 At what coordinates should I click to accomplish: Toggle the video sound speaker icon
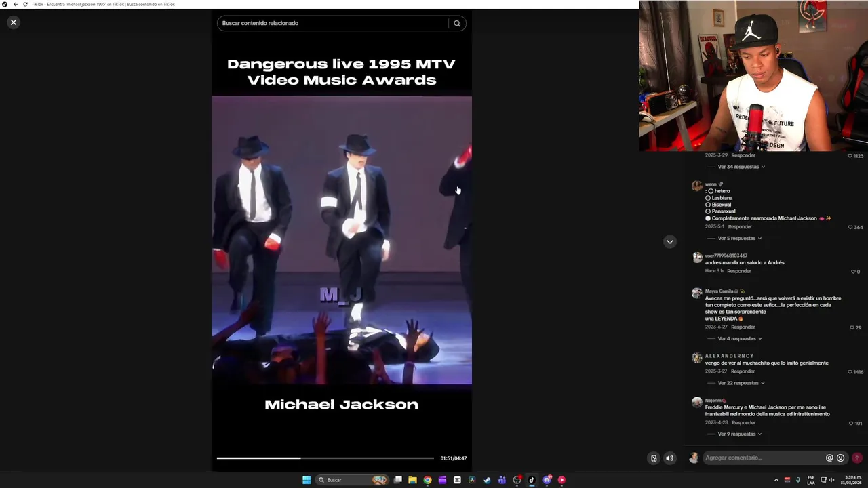tap(669, 458)
